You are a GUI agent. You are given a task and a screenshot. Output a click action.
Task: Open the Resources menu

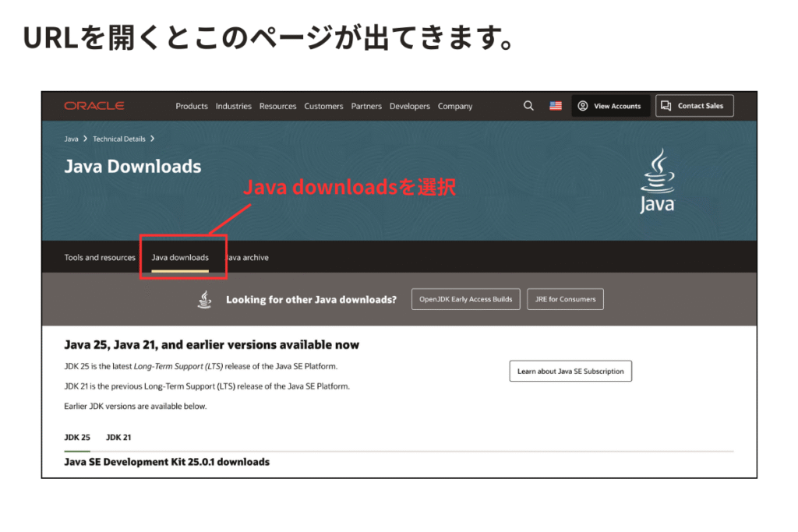278,107
